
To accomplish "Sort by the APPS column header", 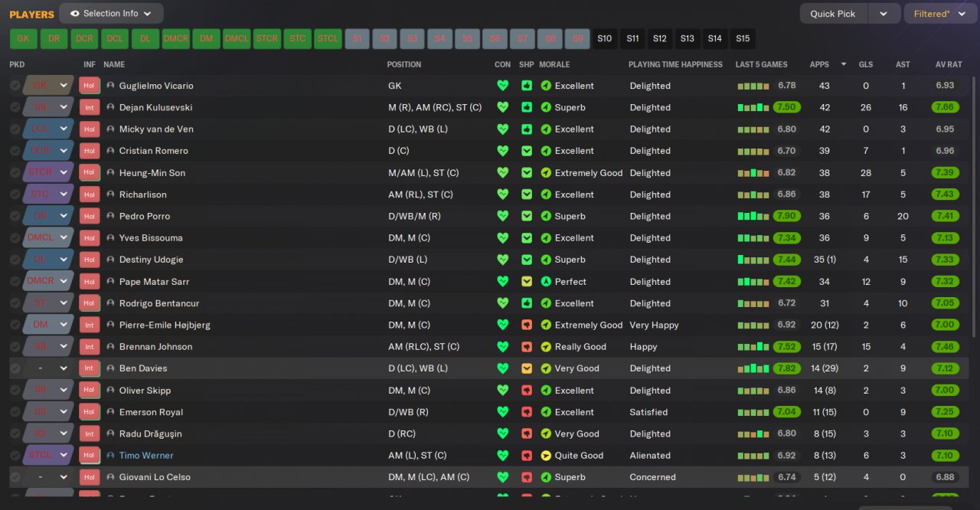I will 819,64.
